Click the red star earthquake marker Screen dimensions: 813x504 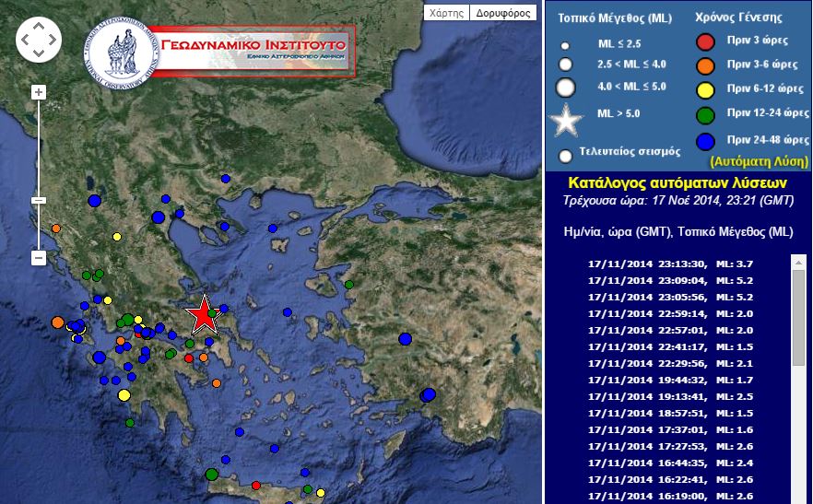[x=202, y=315]
